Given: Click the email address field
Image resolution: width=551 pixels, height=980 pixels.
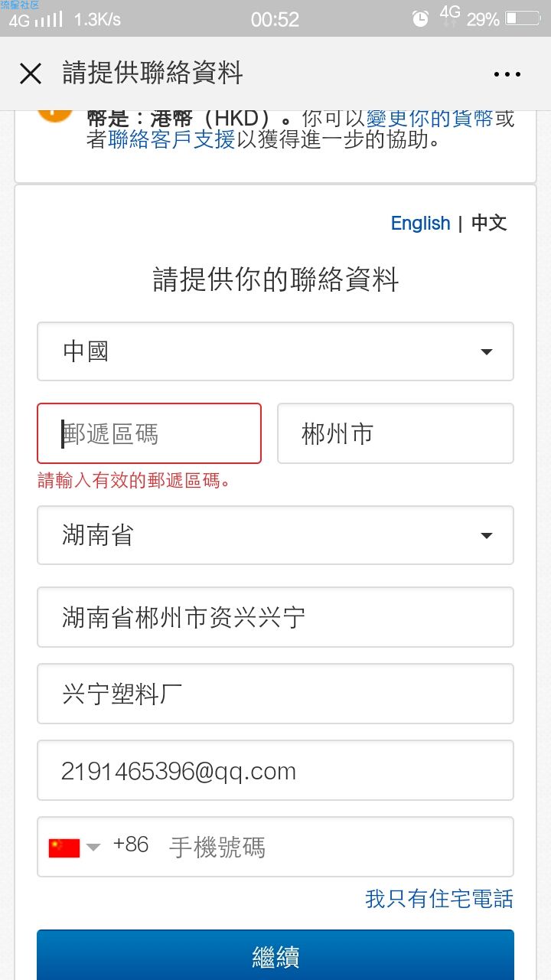Looking at the screenshot, I should (275, 770).
